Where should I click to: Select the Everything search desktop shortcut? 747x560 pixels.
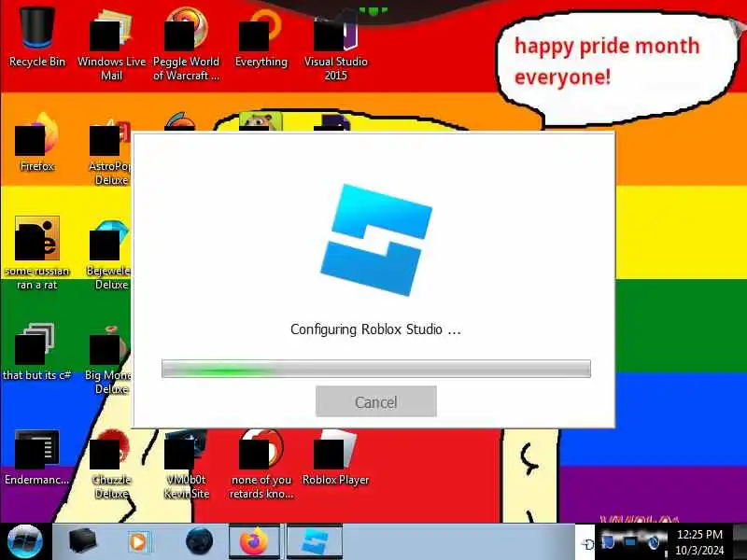point(261,39)
